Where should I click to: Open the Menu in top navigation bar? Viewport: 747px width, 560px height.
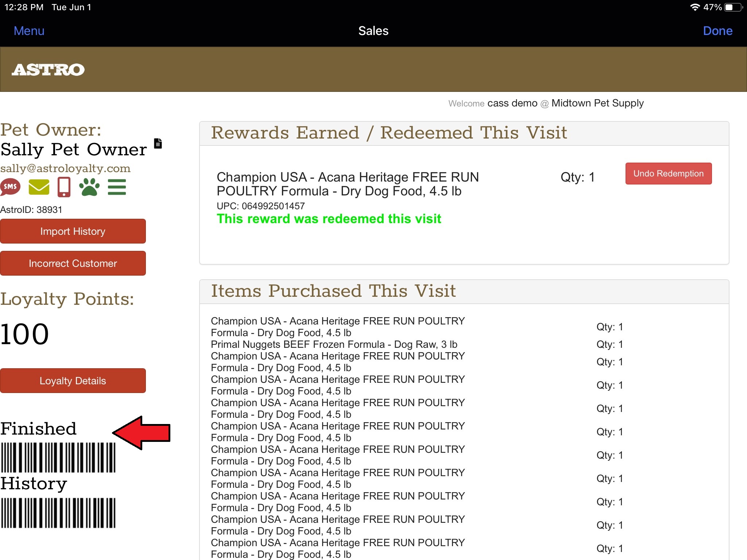pyautogui.click(x=29, y=31)
